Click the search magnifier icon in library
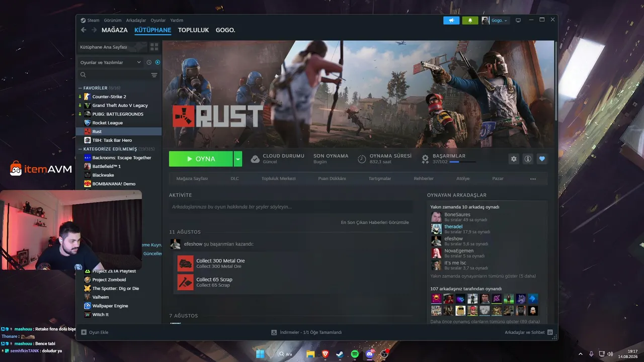 point(83,75)
